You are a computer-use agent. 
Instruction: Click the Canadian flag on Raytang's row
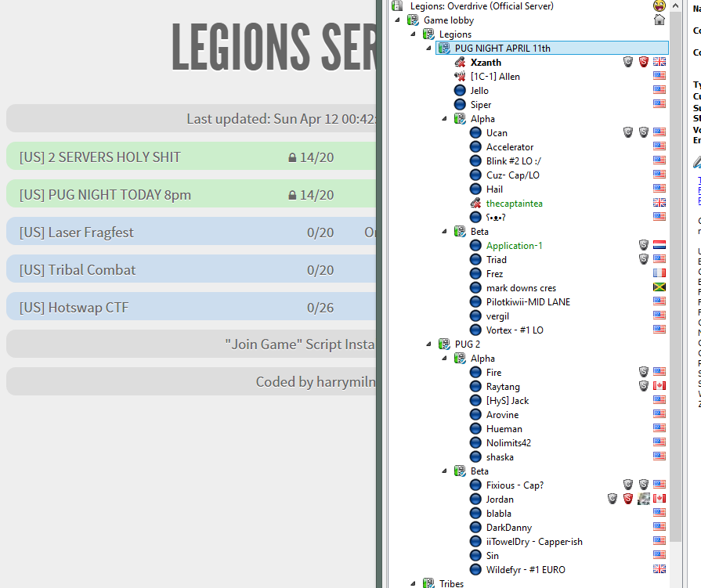[x=659, y=385]
